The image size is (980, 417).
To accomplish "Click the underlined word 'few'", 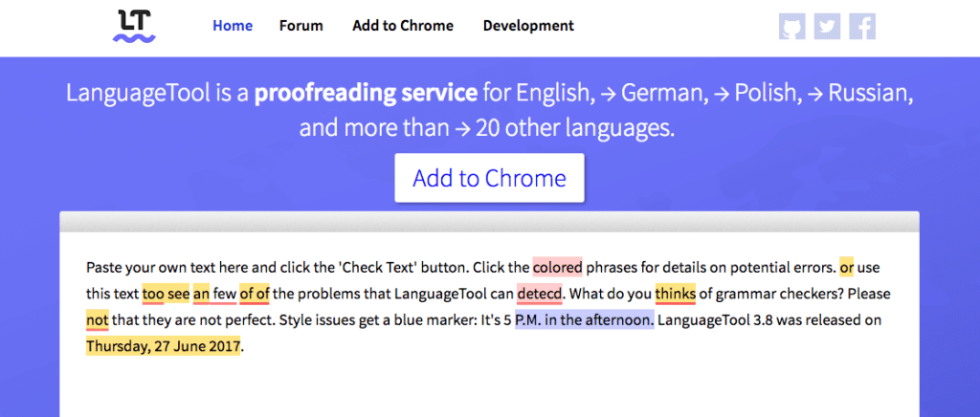I will [x=224, y=294].
